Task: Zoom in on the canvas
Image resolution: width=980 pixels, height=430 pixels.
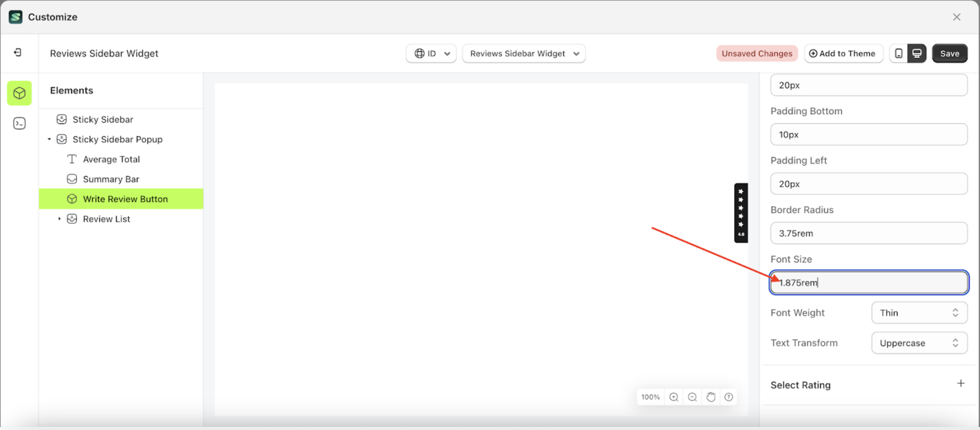Action: pos(674,397)
